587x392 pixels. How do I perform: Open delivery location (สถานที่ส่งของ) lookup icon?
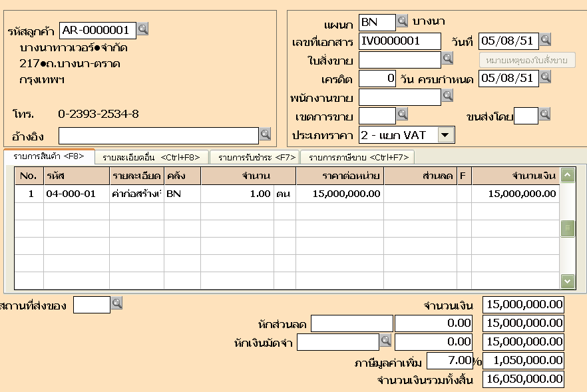[116, 303]
